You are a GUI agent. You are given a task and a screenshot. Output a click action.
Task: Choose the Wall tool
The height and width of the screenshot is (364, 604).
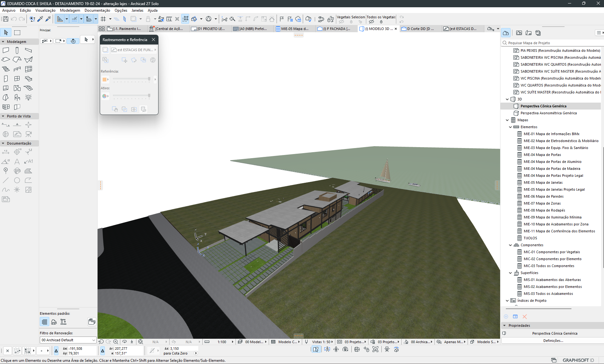tap(6, 50)
